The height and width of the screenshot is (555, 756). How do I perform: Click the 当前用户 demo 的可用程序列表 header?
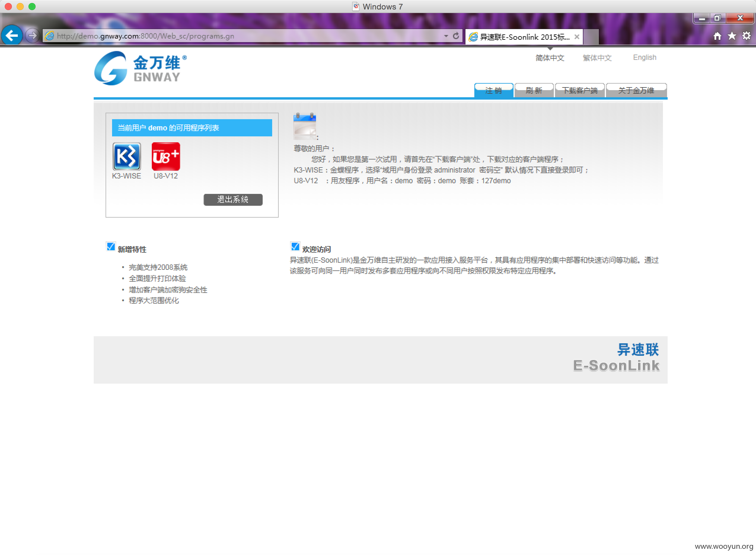click(x=192, y=128)
